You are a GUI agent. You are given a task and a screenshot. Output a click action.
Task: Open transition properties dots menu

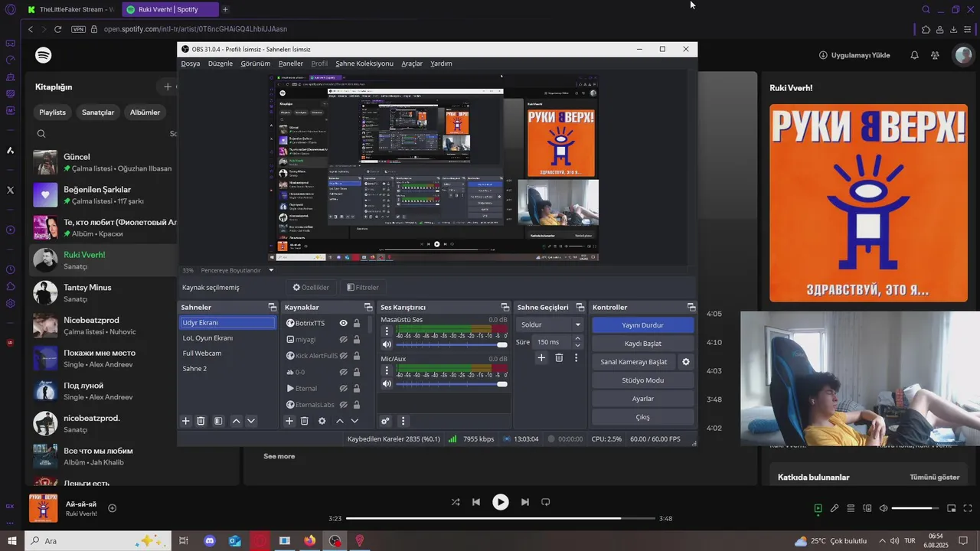tap(576, 357)
